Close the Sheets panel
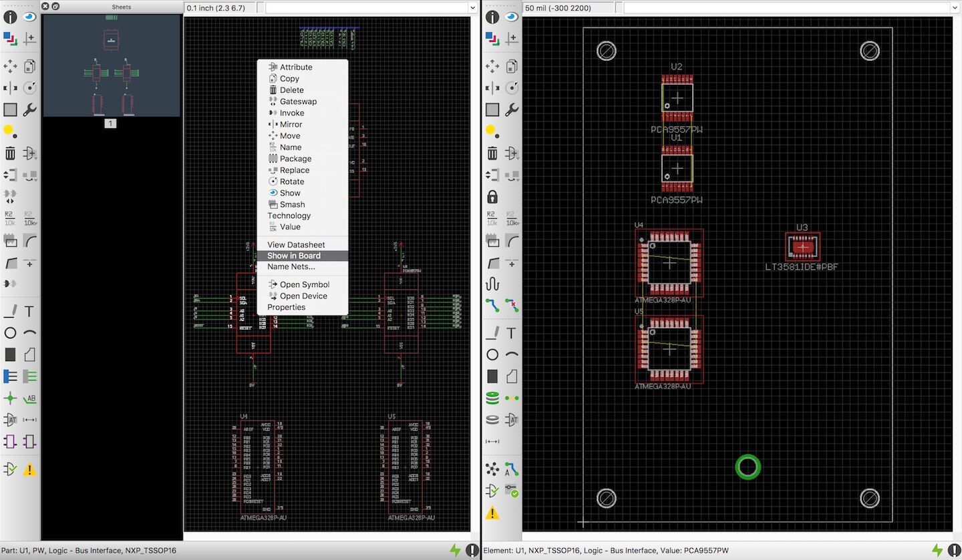The image size is (962, 560). 45,6
